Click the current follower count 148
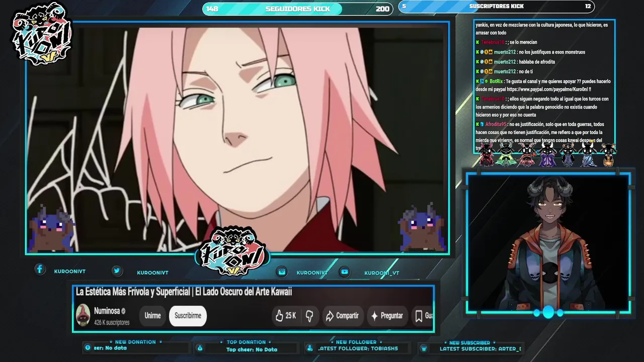Screen dimensions: 644x362 212,9
